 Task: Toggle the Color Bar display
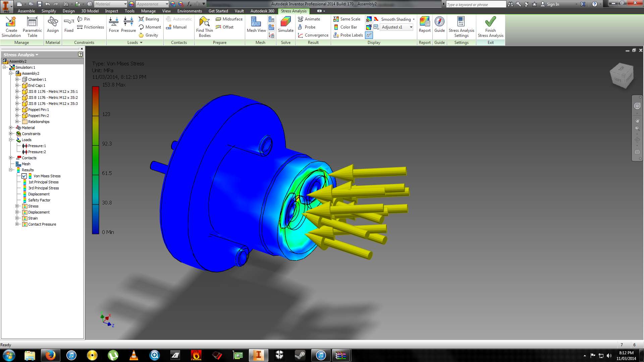click(x=345, y=27)
